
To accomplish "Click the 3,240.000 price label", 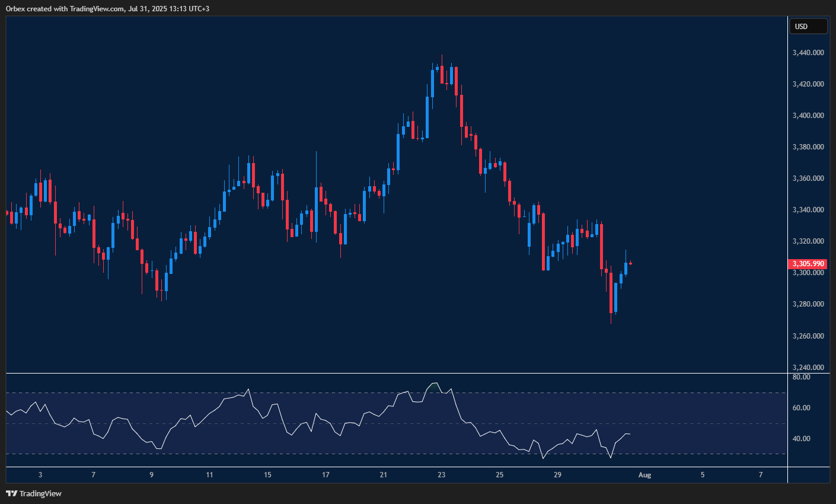I will click(808, 366).
